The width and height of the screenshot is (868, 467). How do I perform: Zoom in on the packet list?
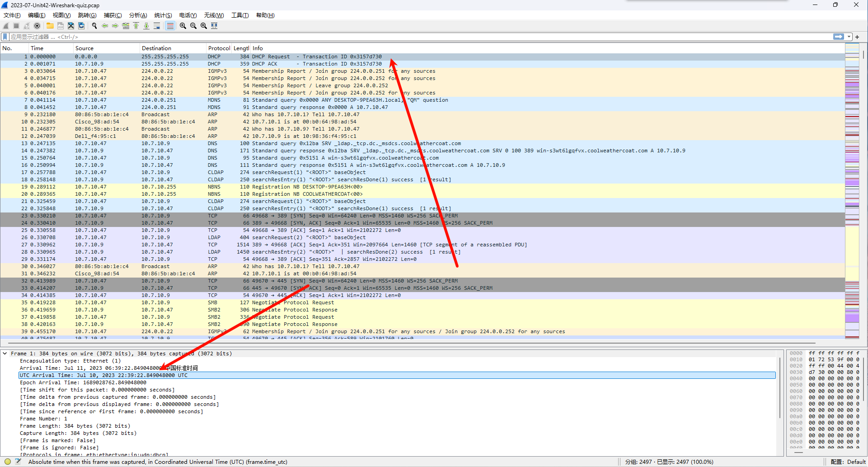coord(183,26)
